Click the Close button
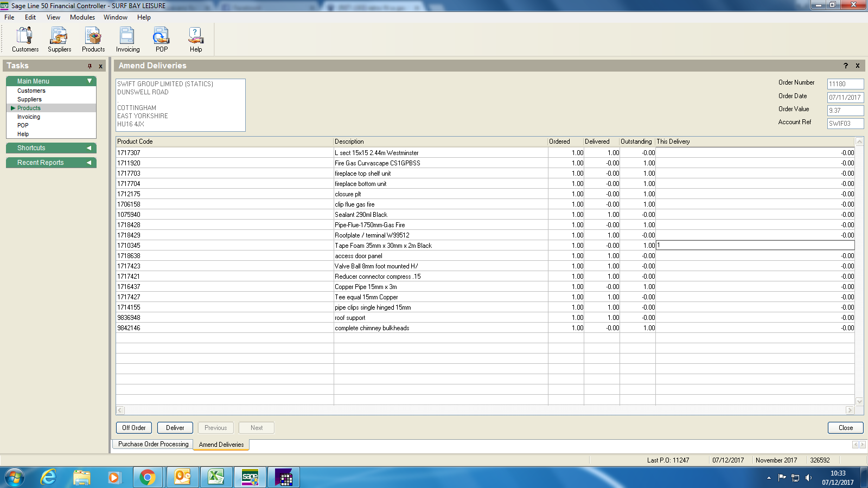 (x=846, y=428)
